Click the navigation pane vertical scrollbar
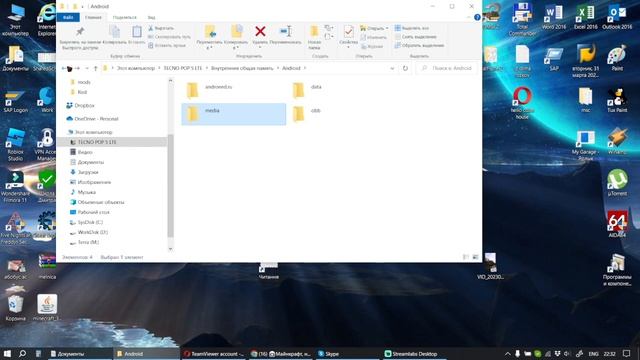This screenshot has width=640, height=360. tap(171, 186)
